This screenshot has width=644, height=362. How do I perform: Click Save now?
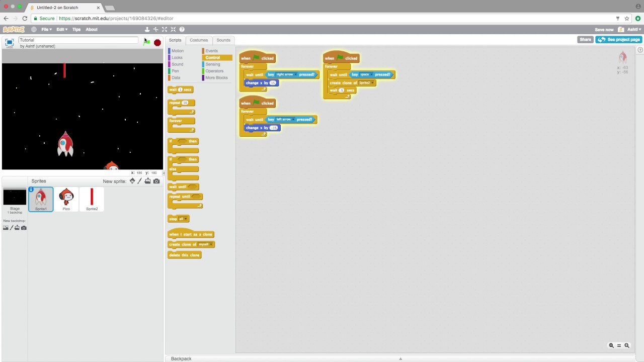coord(604,30)
